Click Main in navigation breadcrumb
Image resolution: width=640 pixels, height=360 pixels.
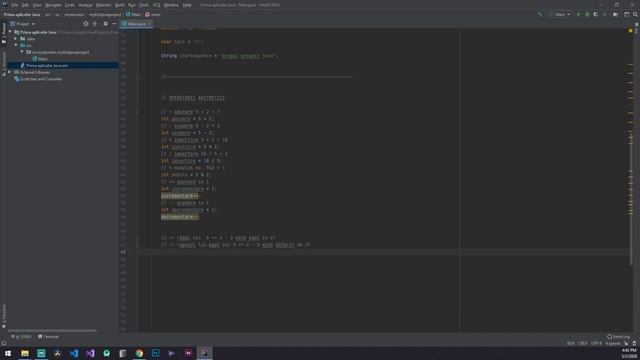(133, 14)
